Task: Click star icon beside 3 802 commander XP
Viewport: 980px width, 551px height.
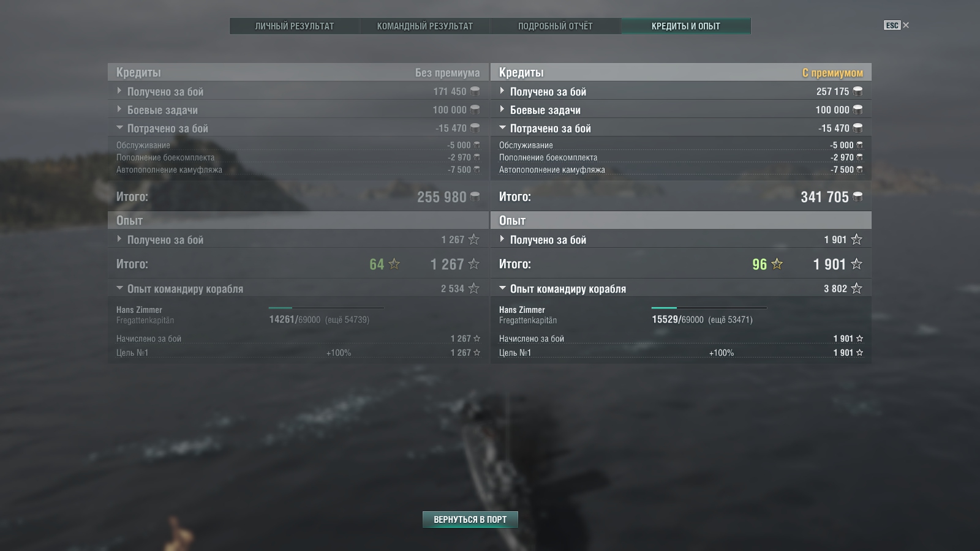Action: [x=856, y=288]
